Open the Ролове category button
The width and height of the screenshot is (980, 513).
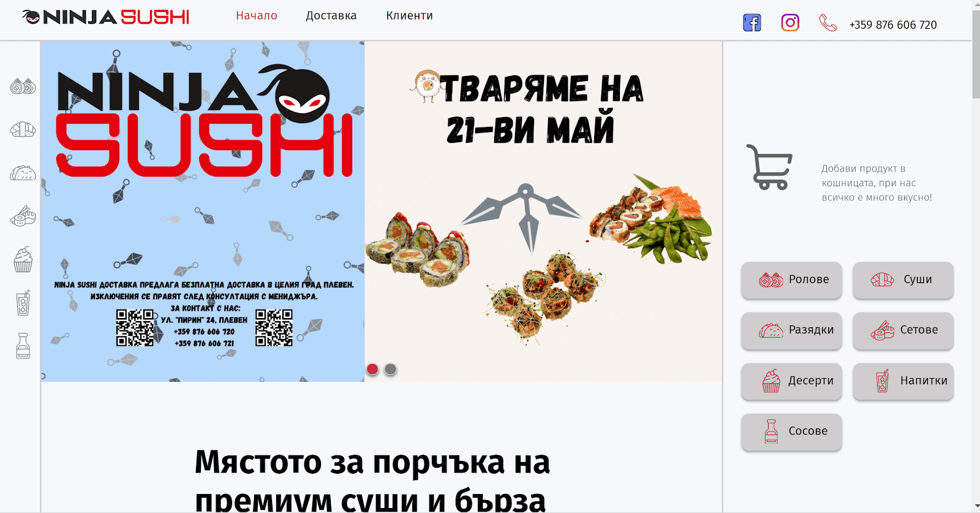pyautogui.click(x=791, y=280)
